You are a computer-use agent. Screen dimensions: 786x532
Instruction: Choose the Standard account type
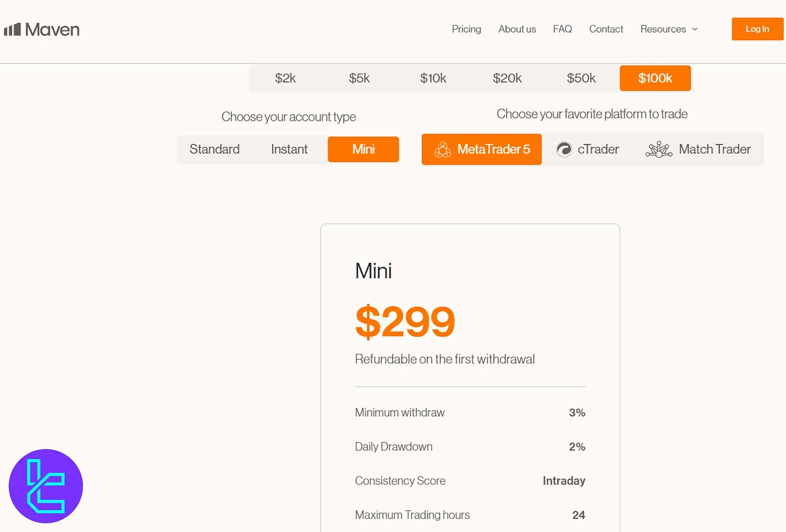click(215, 149)
